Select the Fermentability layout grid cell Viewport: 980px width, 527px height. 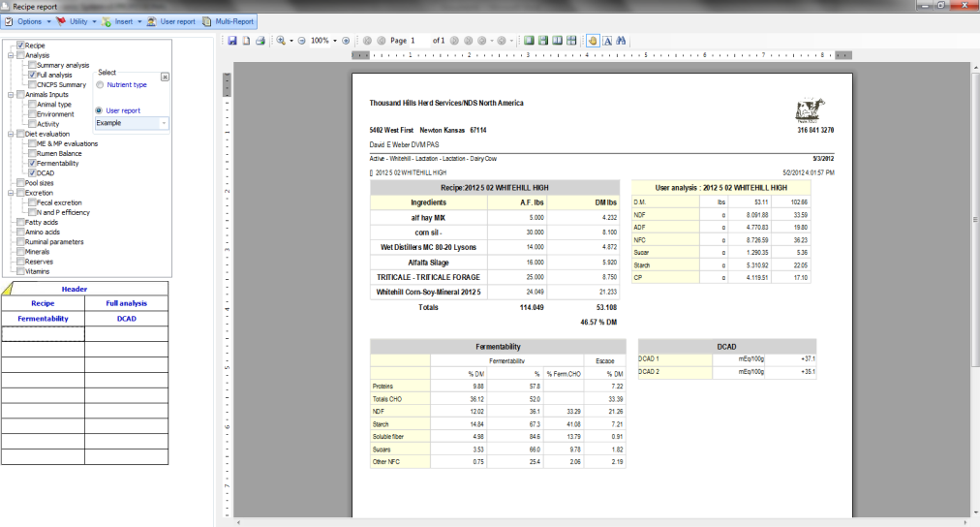(43, 318)
